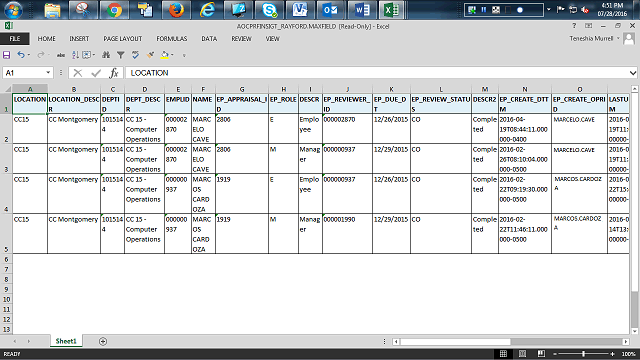Screen dimensions: 640x360
Task: Open the PAGE LAYOUT ribbon tab
Action: coord(122,39)
